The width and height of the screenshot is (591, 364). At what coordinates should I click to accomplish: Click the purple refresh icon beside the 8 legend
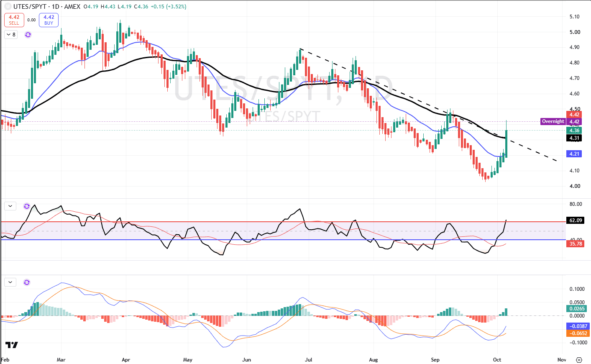[x=28, y=35]
